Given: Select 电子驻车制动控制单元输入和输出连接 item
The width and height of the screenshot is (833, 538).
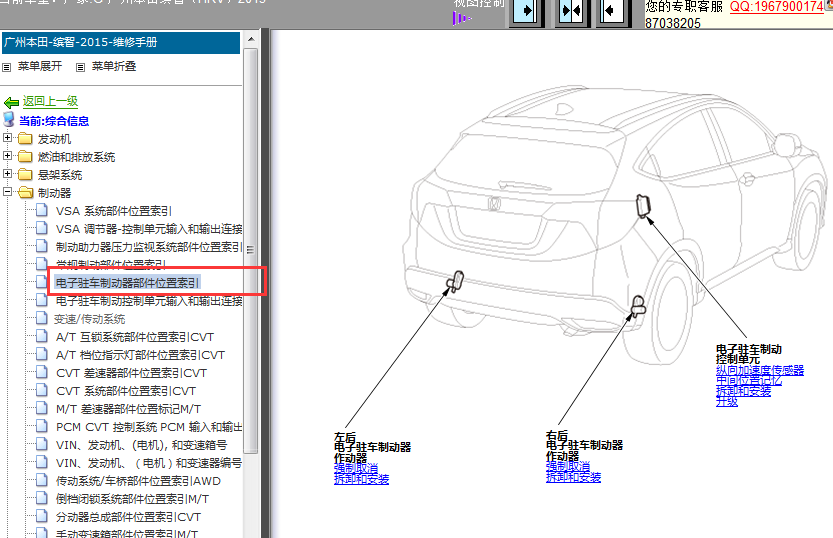Looking at the screenshot, I should click(149, 301).
